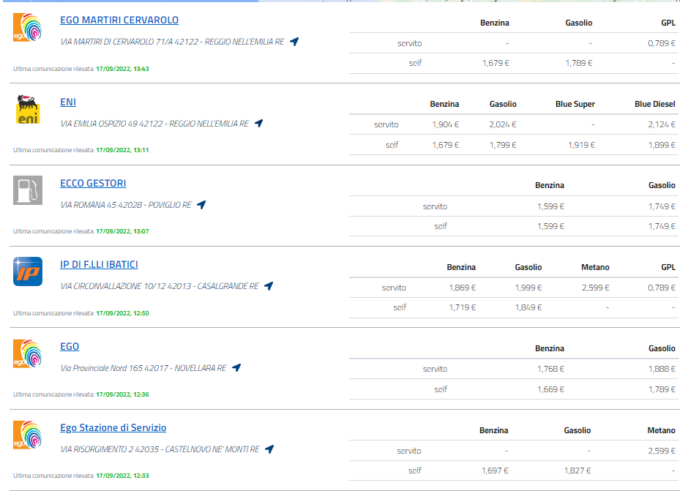The image size is (680, 491).
Task: Click timestamp 17/09/2022, 12:36
Action: 122,394
